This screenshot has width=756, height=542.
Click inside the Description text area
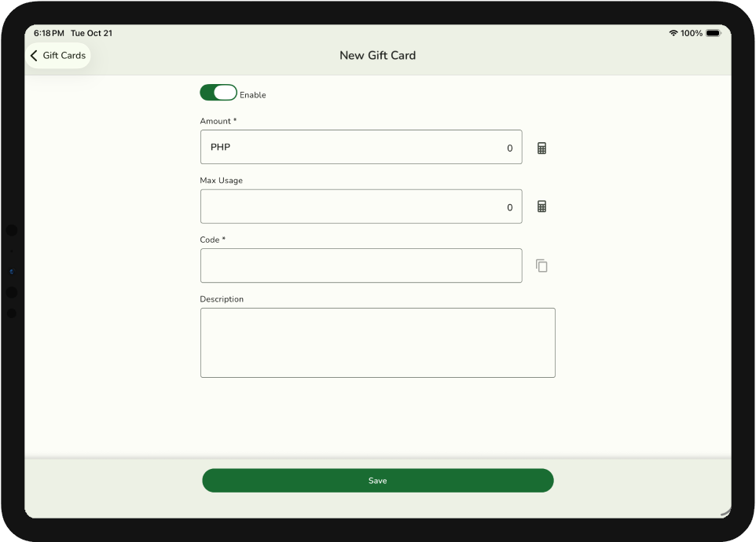[377, 342]
